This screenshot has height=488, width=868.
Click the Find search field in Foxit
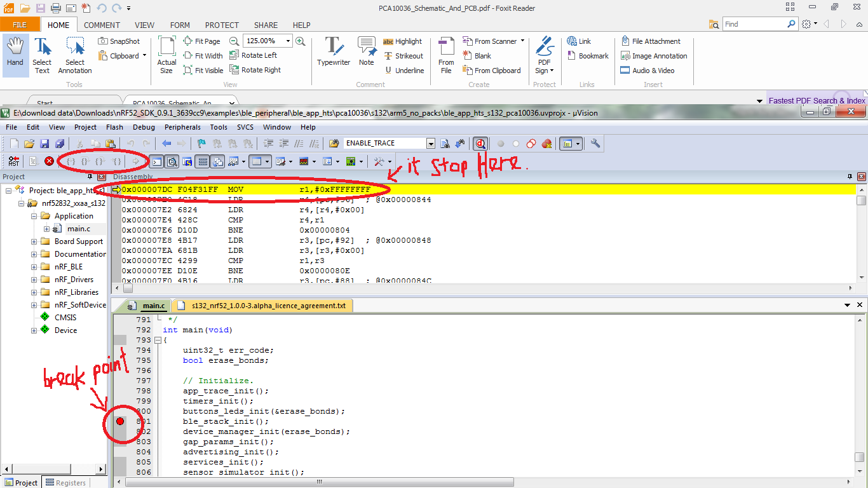(754, 24)
